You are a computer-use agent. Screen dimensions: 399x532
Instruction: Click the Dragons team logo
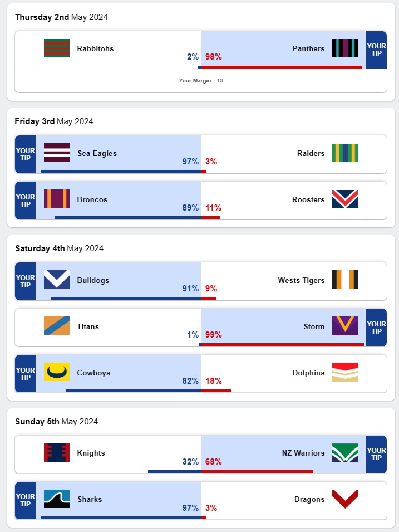click(x=345, y=499)
